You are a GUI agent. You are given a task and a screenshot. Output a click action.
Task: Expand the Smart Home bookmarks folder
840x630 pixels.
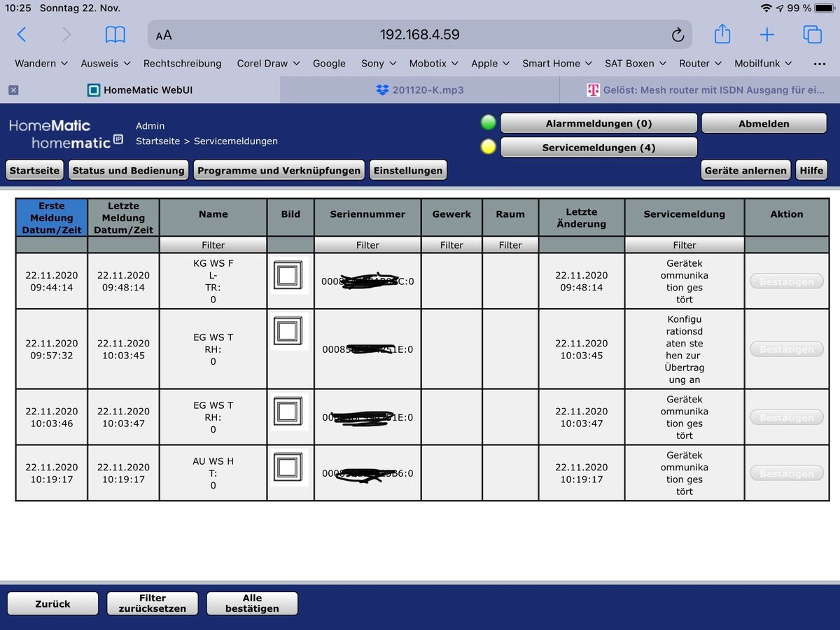point(557,63)
